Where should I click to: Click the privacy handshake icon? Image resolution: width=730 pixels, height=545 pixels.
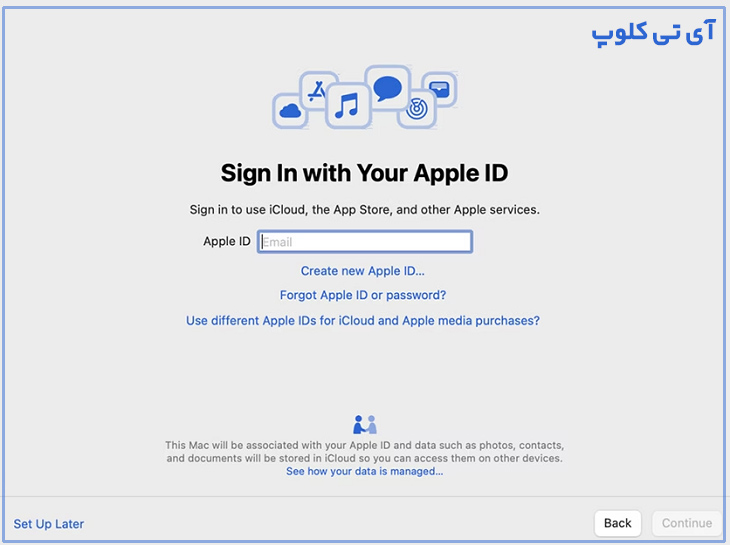tap(365, 424)
